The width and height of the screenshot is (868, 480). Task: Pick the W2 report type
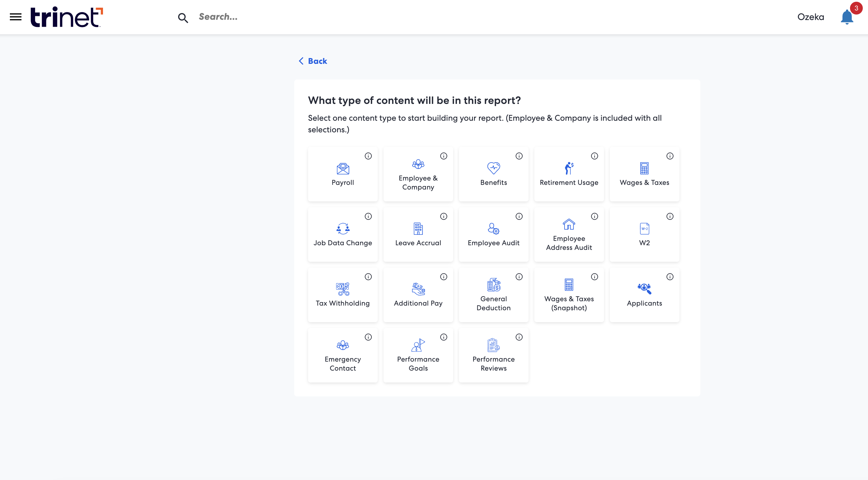tap(645, 234)
